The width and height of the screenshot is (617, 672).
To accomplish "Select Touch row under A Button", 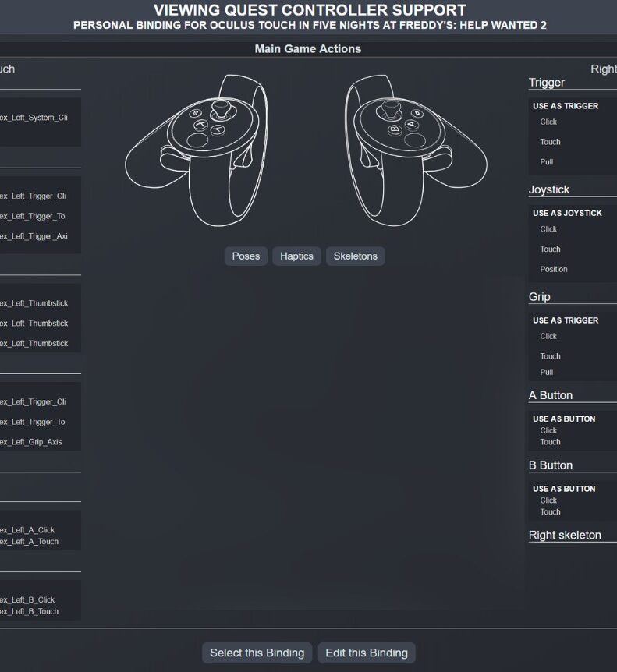I will [x=550, y=442].
